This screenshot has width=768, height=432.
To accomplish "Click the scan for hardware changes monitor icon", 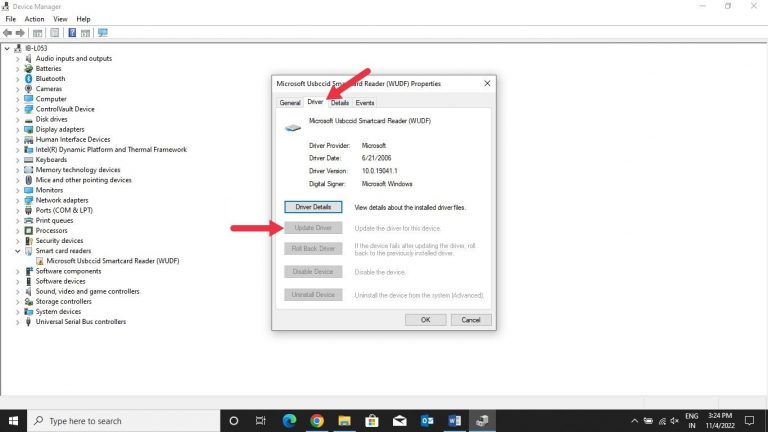I will click(x=102, y=33).
